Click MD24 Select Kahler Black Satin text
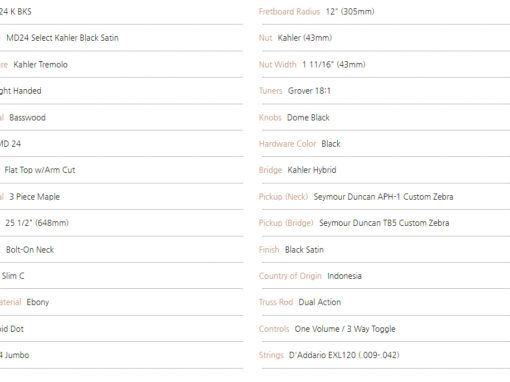 [62, 38]
